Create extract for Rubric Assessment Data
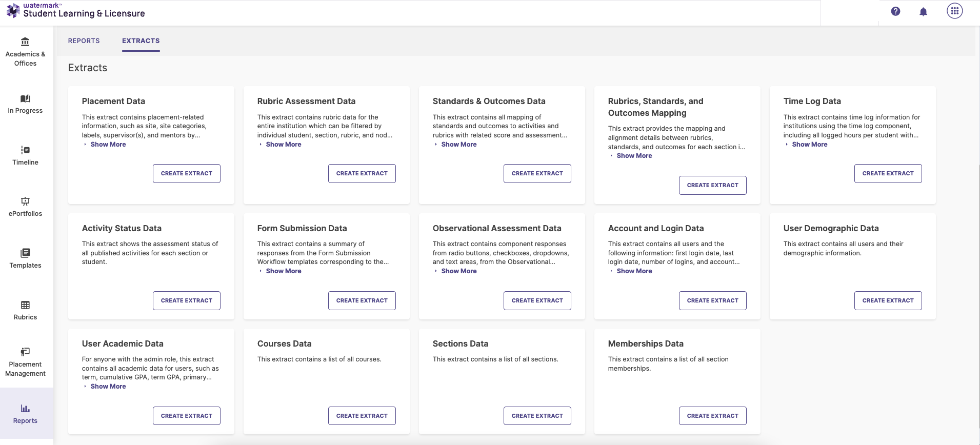This screenshot has height=445, width=980. (x=362, y=173)
